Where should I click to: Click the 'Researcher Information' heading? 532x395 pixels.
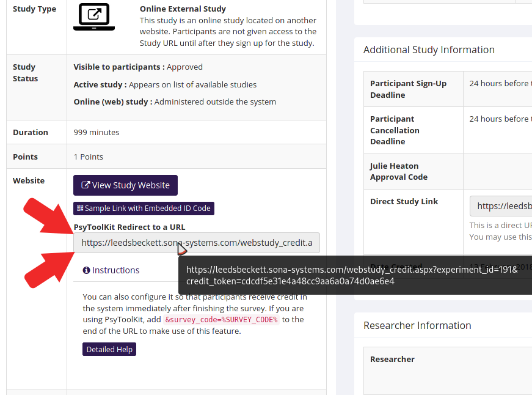(x=417, y=325)
